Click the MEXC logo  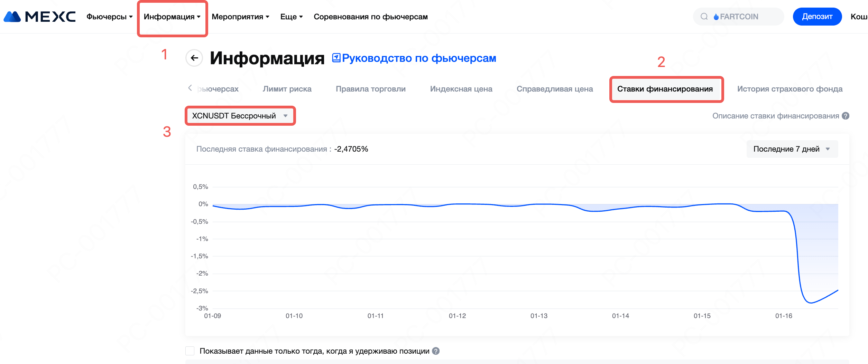[39, 17]
